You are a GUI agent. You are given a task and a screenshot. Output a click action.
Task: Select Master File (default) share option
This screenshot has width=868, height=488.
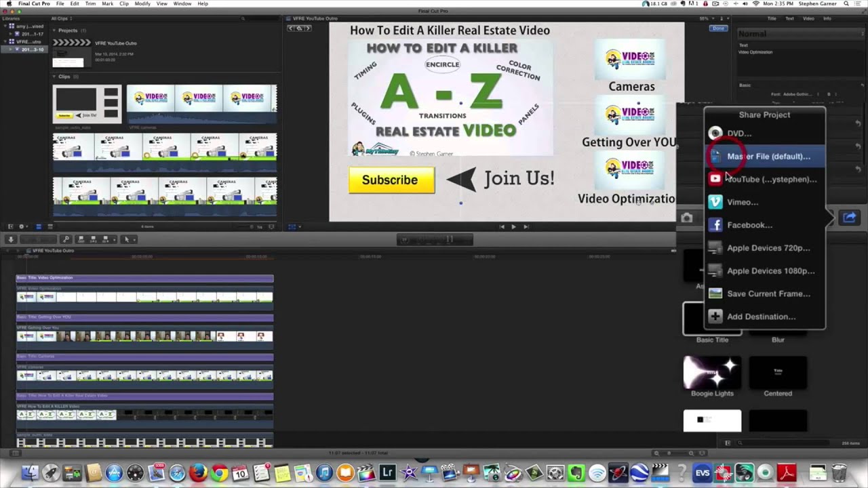click(x=764, y=157)
